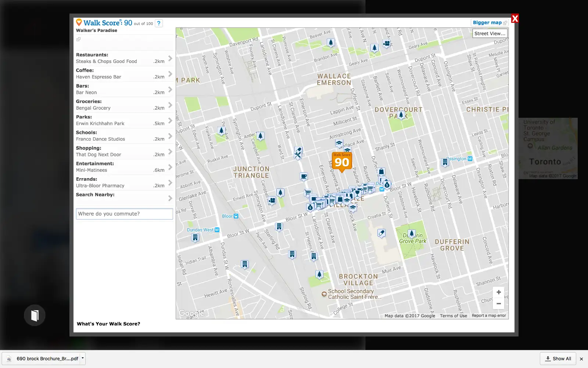Viewport: 588px width, 368px height.
Task: Click the Walk Score help question mark
Action: pyautogui.click(x=159, y=23)
